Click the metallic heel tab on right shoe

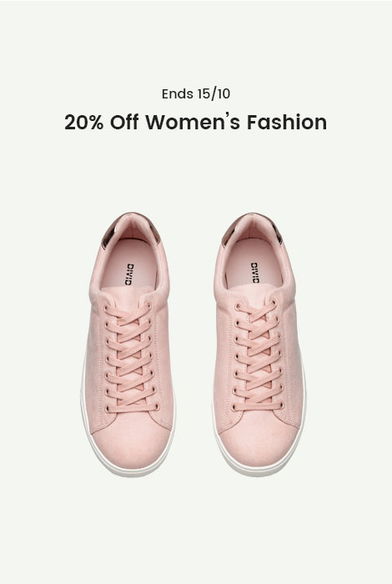pyautogui.click(x=253, y=223)
